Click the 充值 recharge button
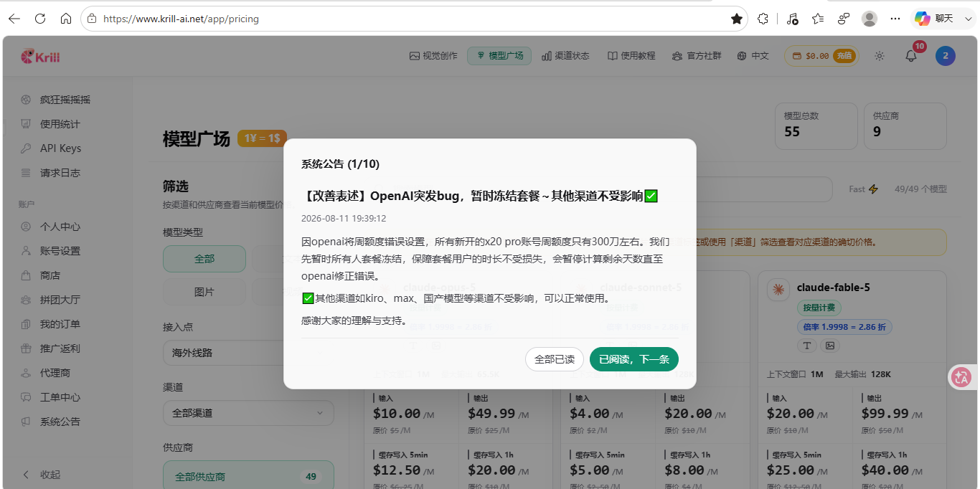Viewport: 980px width, 489px height. 844,56
